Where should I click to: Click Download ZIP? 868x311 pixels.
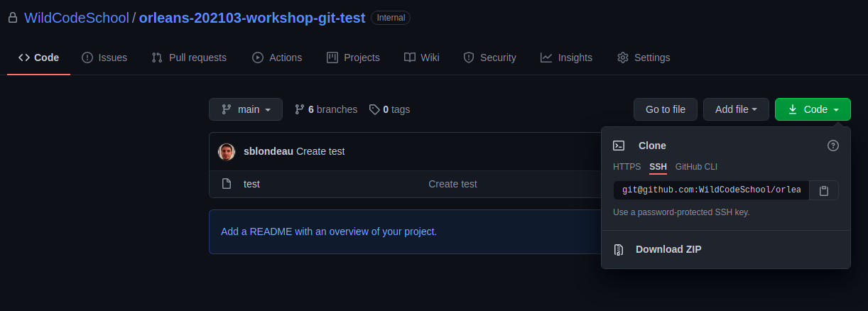[x=668, y=249]
